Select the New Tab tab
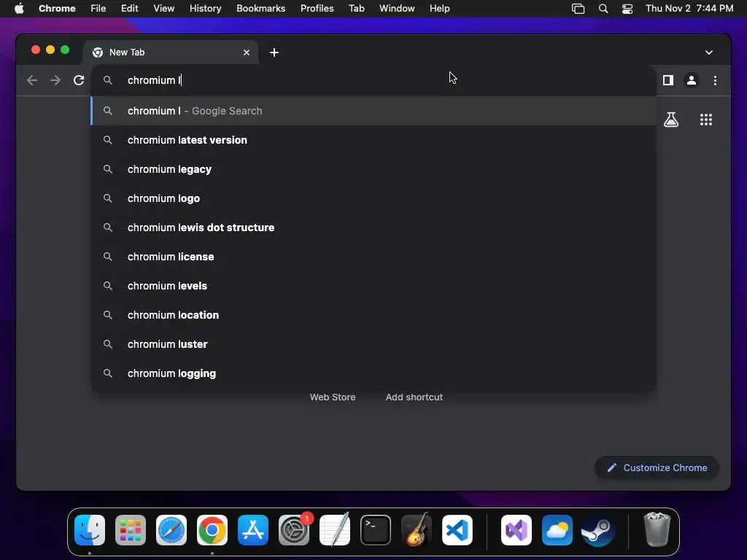The width and height of the screenshot is (747, 560). [x=171, y=52]
